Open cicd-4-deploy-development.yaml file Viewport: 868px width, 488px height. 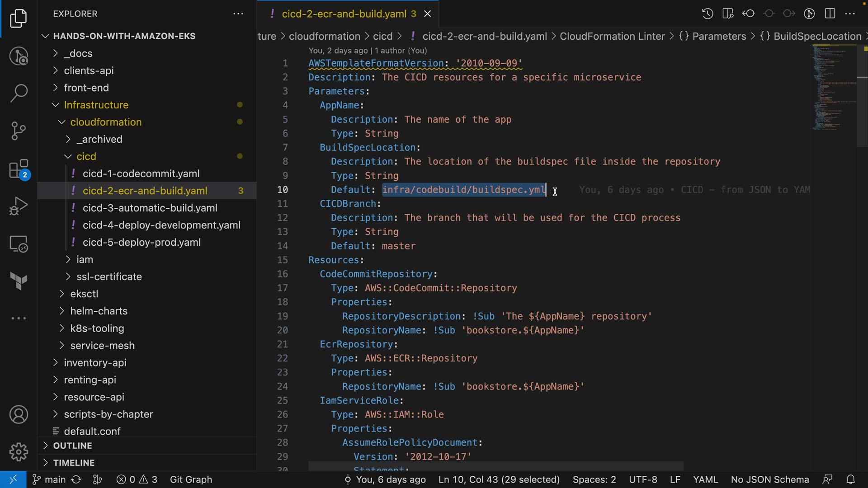coord(161,225)
